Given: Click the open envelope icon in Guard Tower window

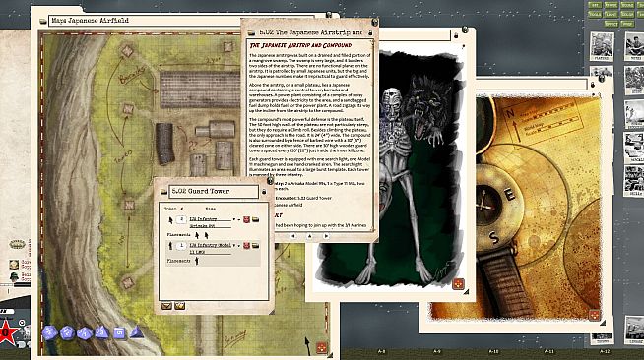Looking at the screenshot, I should [x=179, y=306].
